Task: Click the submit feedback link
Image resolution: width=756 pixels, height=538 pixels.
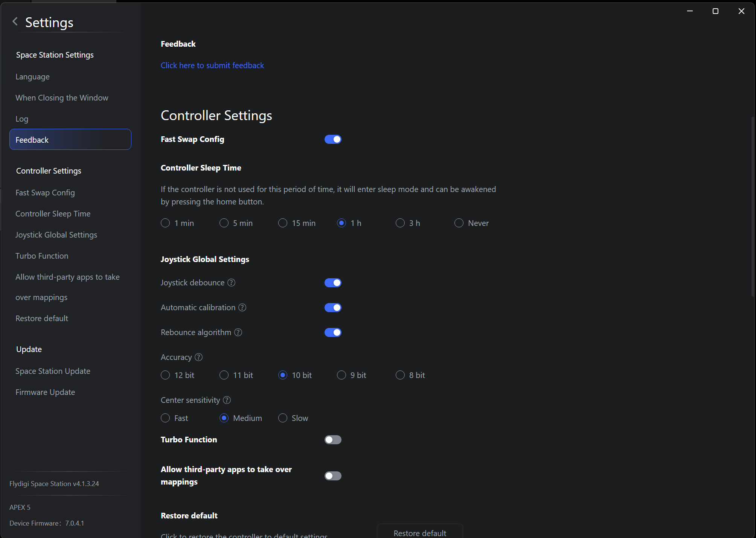Action: (x=212, y=66)
